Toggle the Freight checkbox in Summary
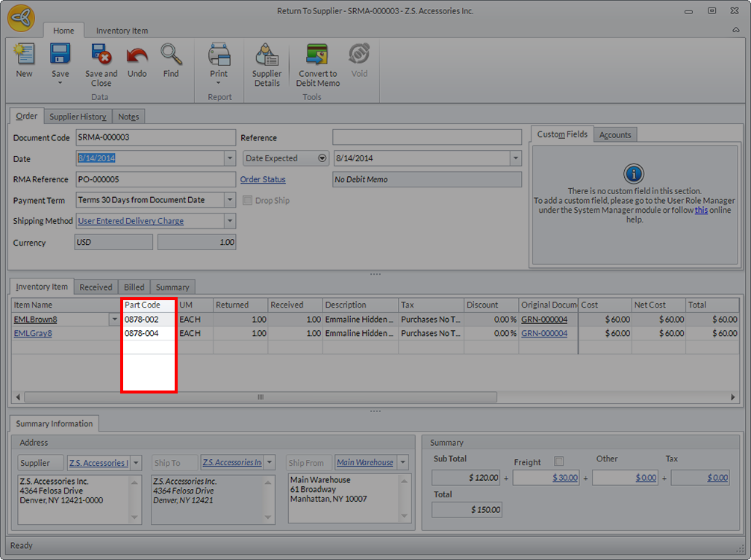The image size is (751, 560). (x=559, y=461)
